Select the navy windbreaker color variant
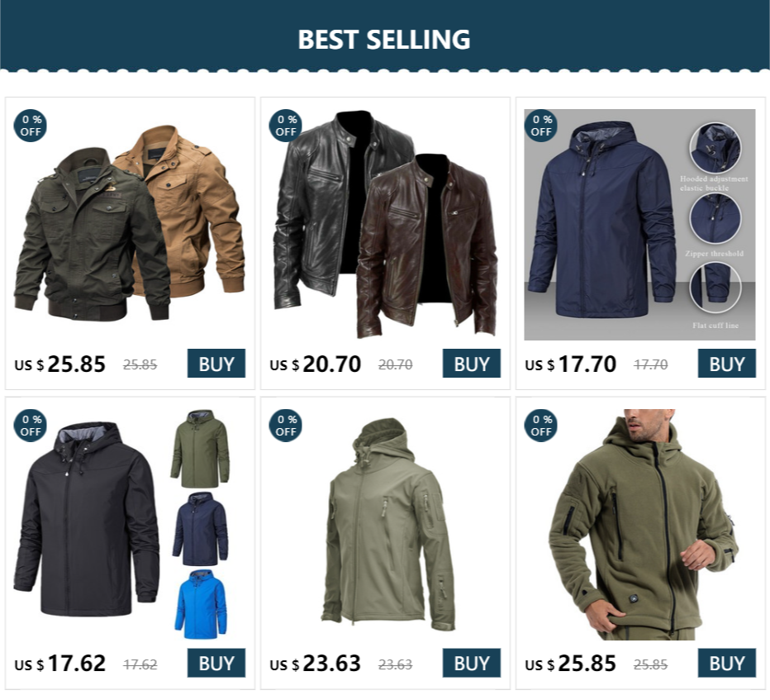The image size is (770, 700). pyautogui.click(x=201, y=529)
